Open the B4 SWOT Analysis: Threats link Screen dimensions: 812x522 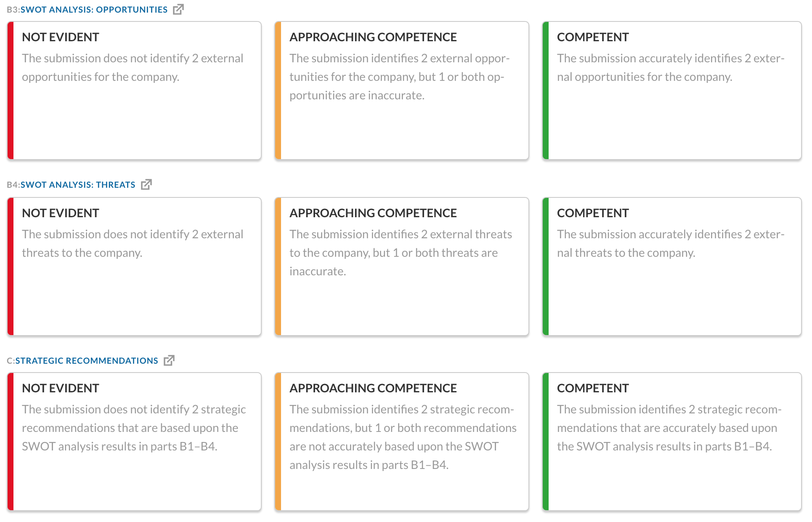tap(78, 185)
